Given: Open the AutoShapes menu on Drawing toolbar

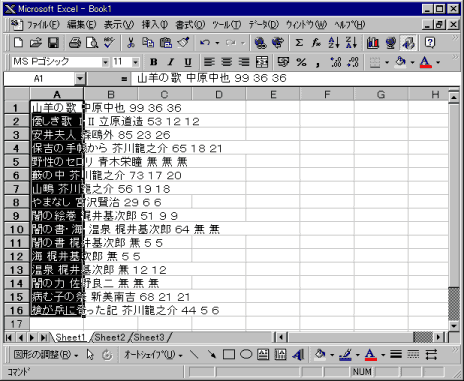Looking at the screenshot, I should (x=153, y=355).
